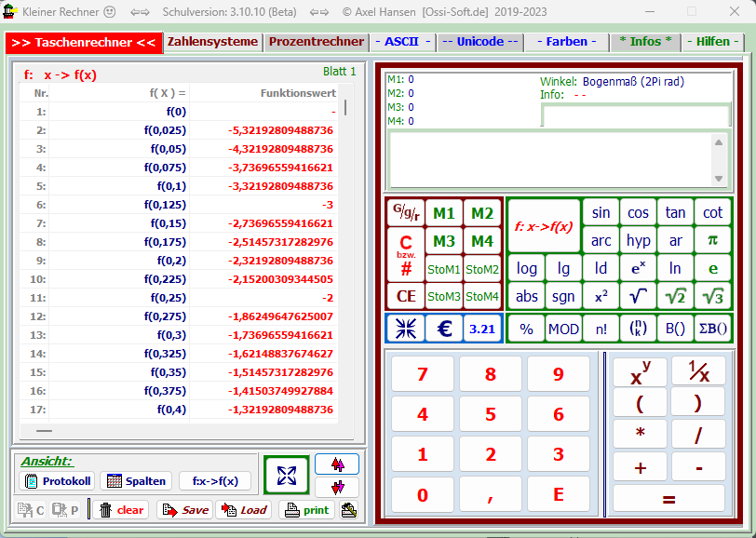Screen dimensions: 756x538
Task: Switch to the Zahlensysteme tab
Action: [x=213, y=42]
